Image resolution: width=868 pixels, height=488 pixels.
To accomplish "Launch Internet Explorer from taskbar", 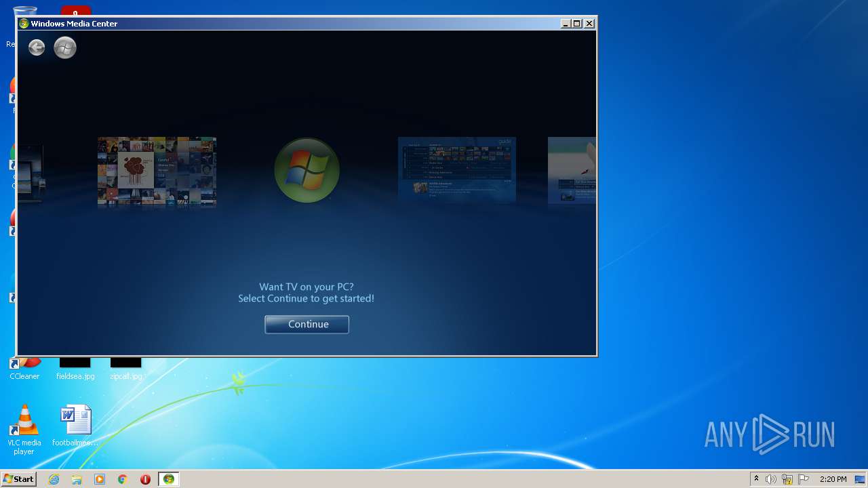I will (54, 479).
